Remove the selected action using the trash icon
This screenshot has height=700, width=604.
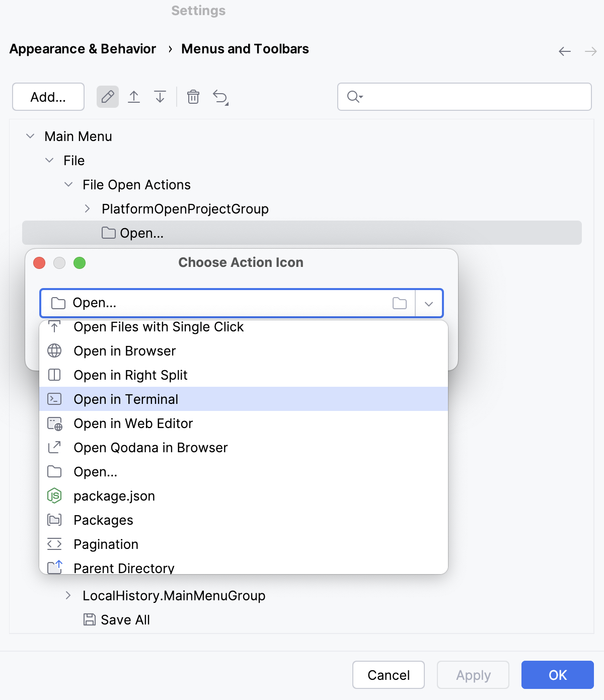[x=193, y=97]
